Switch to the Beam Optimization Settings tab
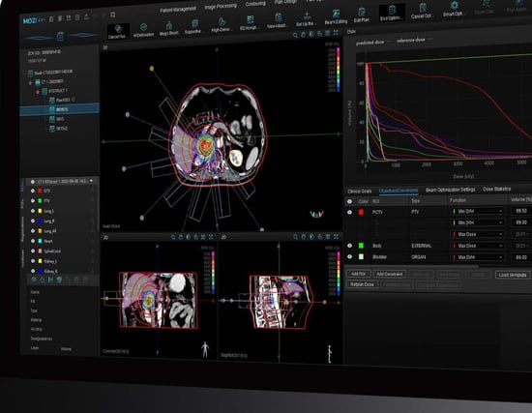 click(x=450, y=190)
